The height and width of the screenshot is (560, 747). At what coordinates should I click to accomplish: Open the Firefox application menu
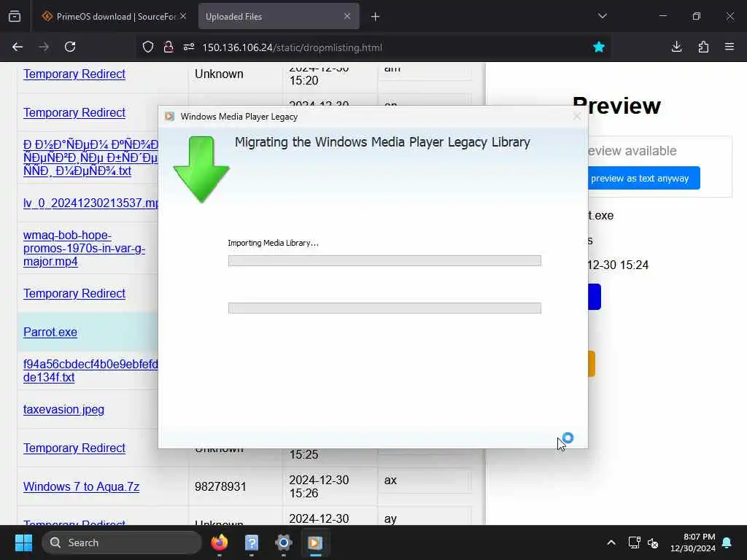tap(729, 47)
